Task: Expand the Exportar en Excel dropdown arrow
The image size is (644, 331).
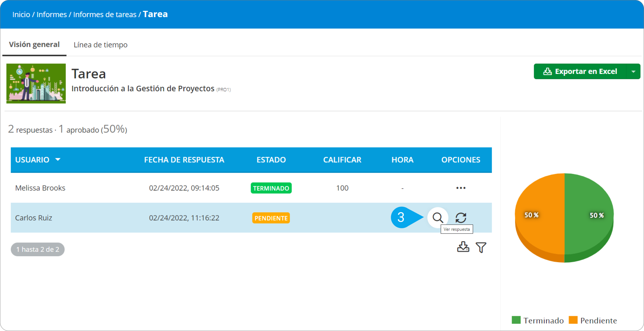Action: tap(633, 72)
